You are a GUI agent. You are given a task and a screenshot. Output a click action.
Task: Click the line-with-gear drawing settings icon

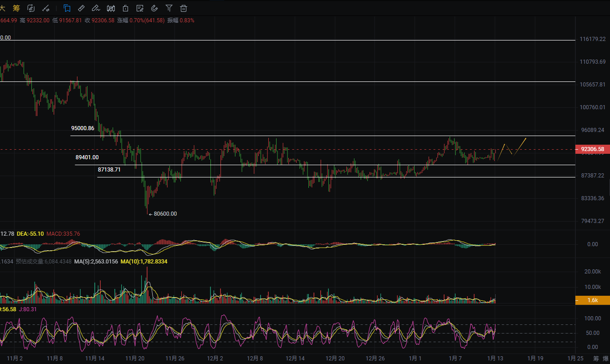pos(46,8)
